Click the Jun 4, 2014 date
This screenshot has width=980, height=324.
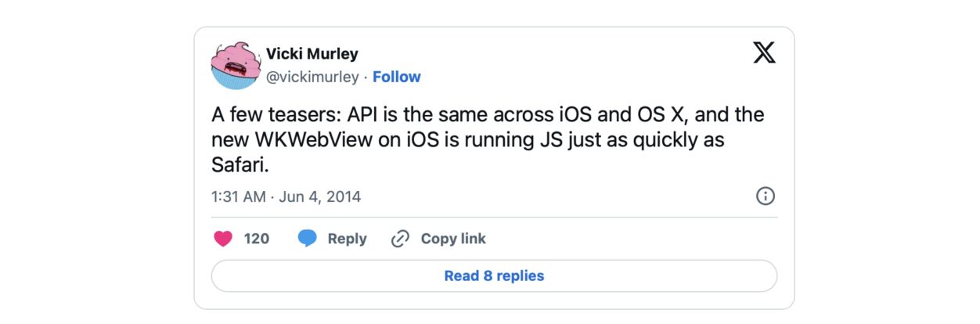319,196
